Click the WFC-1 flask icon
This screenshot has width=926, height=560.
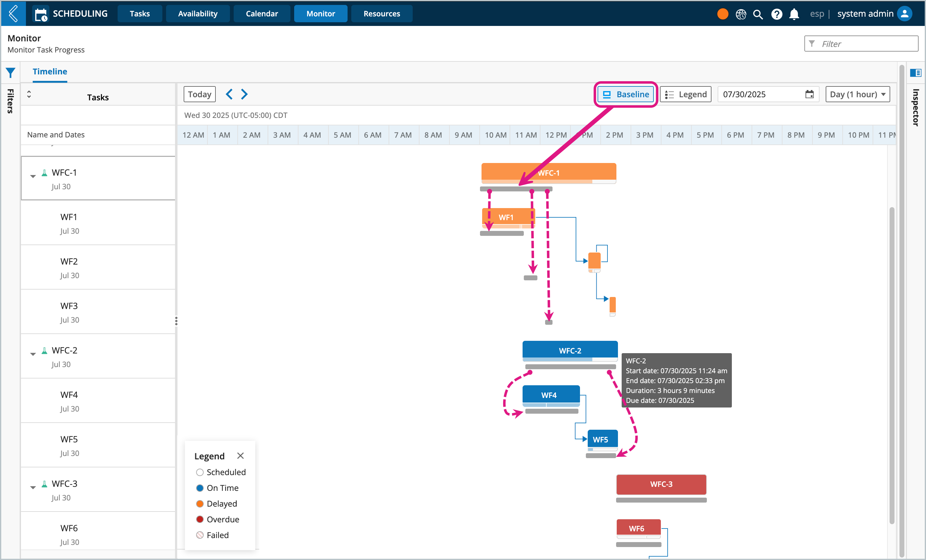pyautogui.click(x=44, y=173)
